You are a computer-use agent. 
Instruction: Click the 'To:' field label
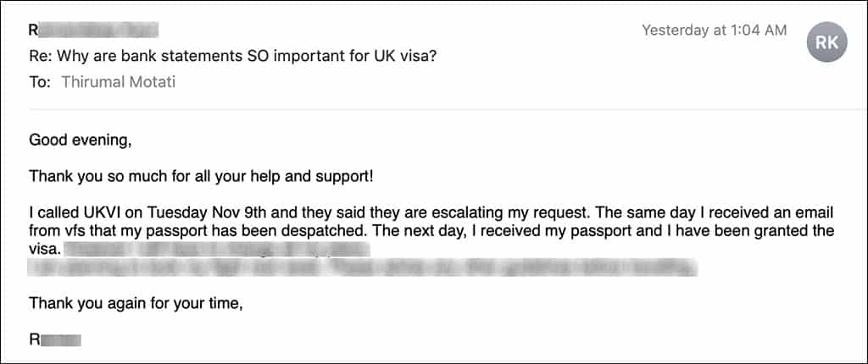[x=40, y=82]
